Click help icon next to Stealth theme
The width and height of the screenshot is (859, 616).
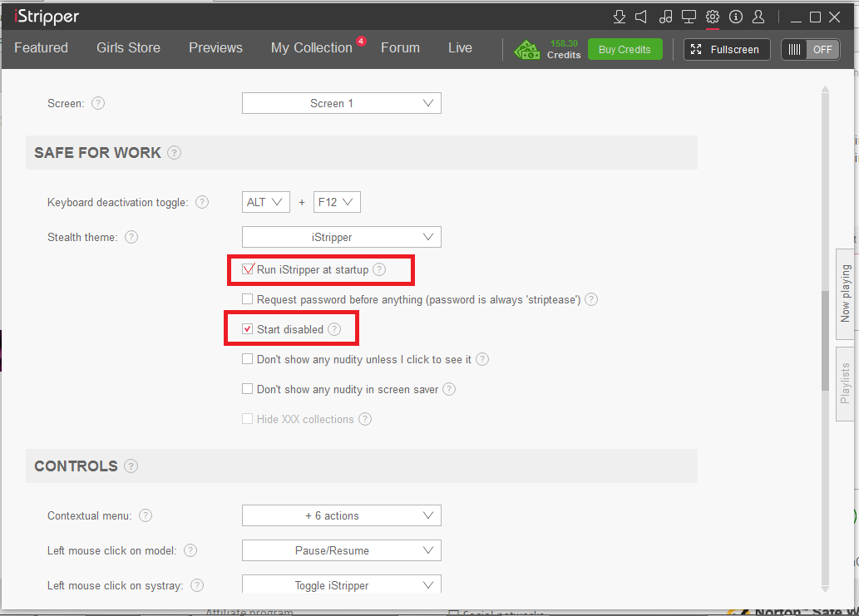[x=131, y=237]
